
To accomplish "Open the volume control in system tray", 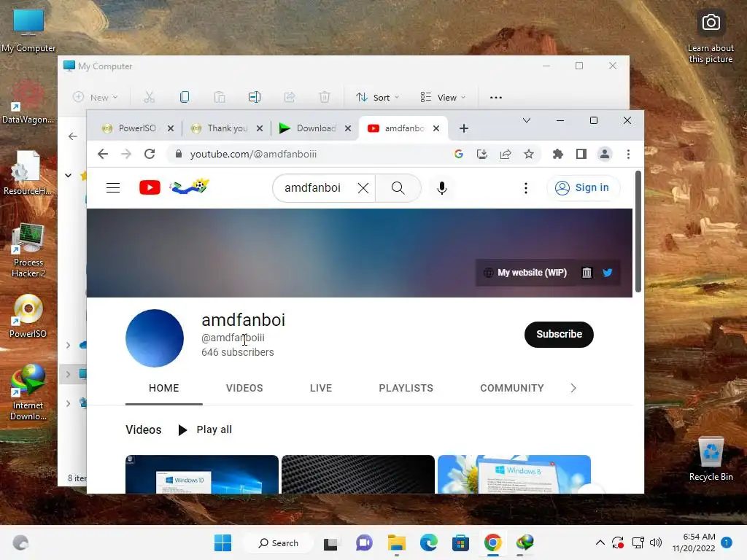I will [x=656, y=542].
